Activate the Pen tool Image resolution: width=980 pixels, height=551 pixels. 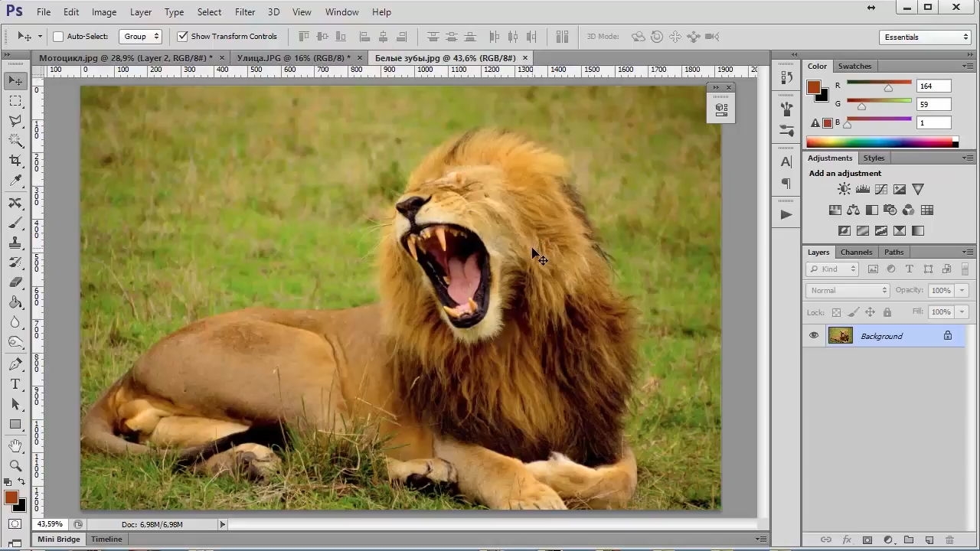pos(15,364)
